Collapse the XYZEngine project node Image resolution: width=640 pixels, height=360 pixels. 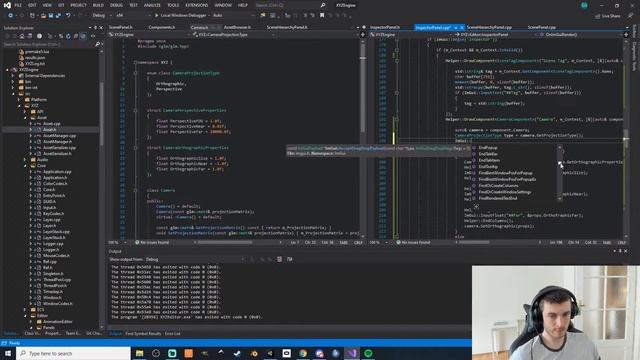tap(7, 70)
